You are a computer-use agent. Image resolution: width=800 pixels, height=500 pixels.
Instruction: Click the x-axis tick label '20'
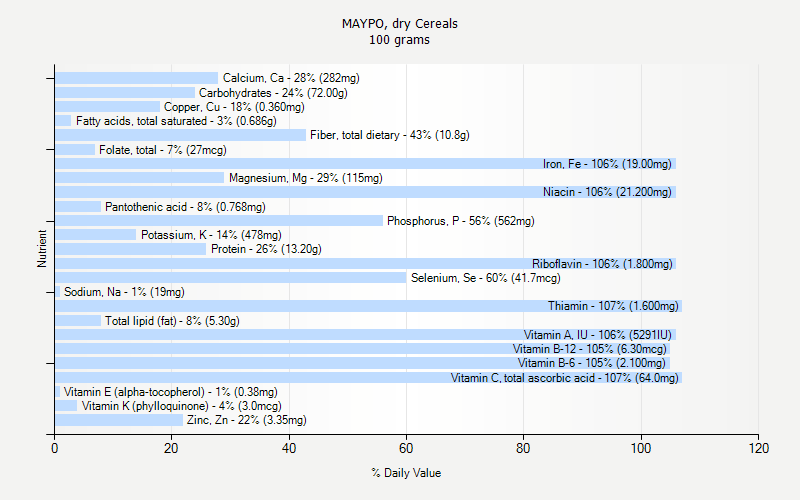171,448
